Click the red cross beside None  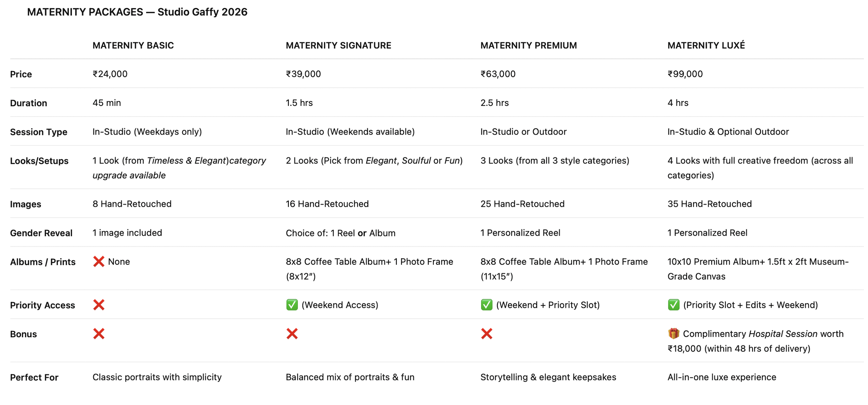[99, 262]
